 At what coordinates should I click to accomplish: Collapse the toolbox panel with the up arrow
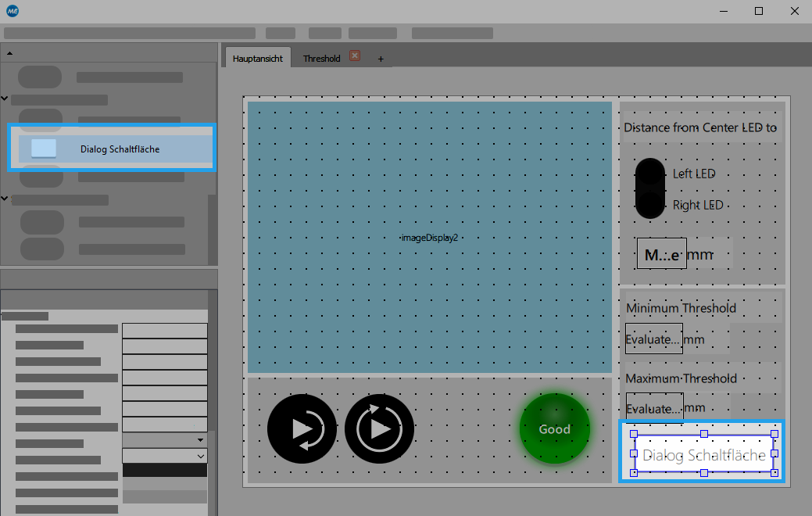pyautogui.click(x=9, y=53)
